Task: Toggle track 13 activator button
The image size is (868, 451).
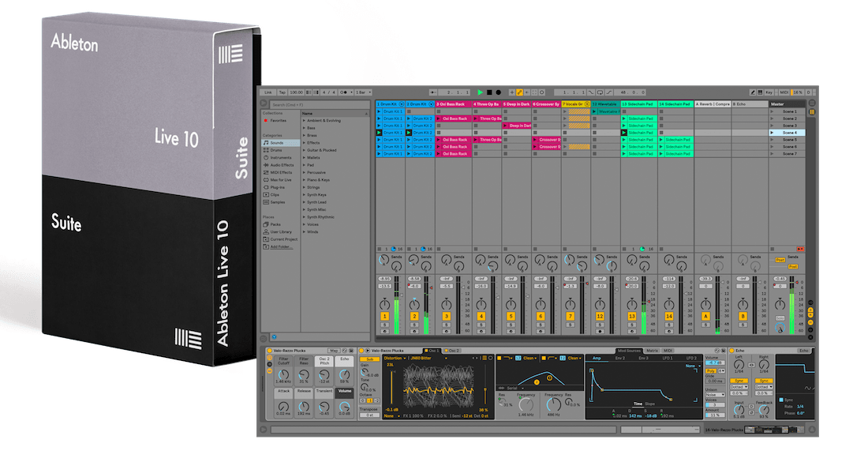Action: [x=631, y=317]
